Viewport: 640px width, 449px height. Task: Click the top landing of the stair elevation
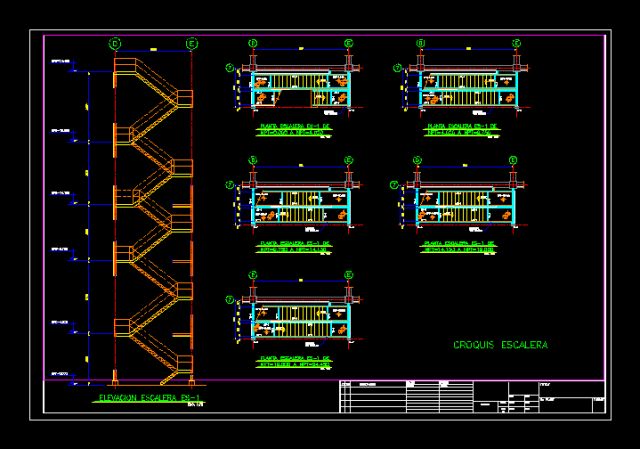click(x=125, y=66)
